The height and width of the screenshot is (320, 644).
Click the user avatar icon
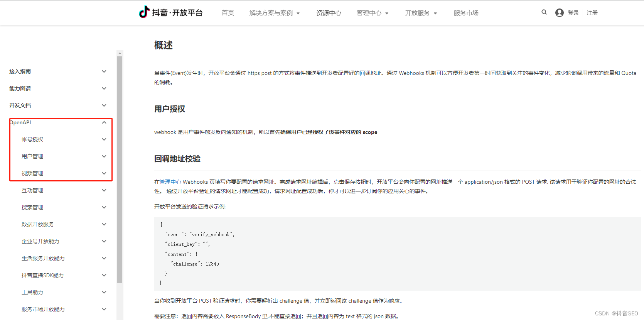[559, 13]
